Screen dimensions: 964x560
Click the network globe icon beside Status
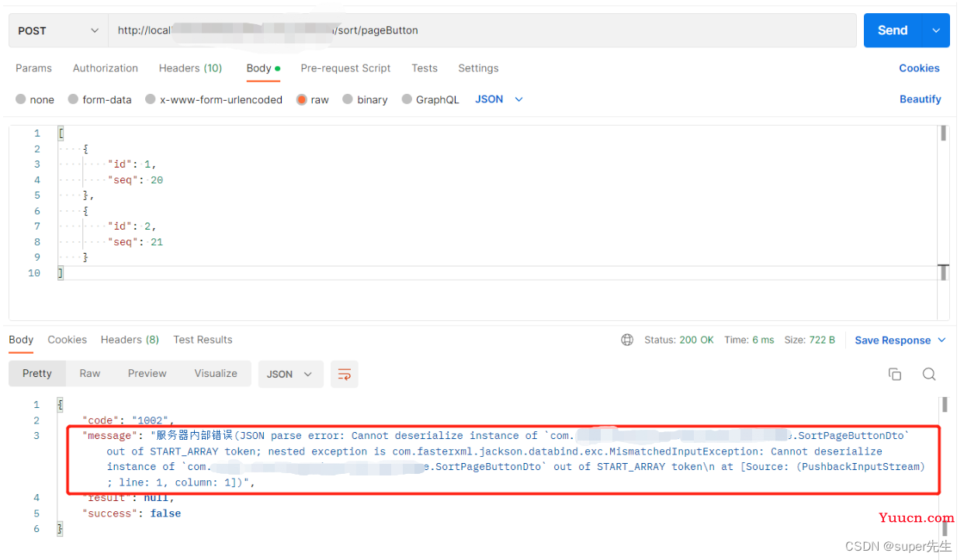(x=627, y=340)
